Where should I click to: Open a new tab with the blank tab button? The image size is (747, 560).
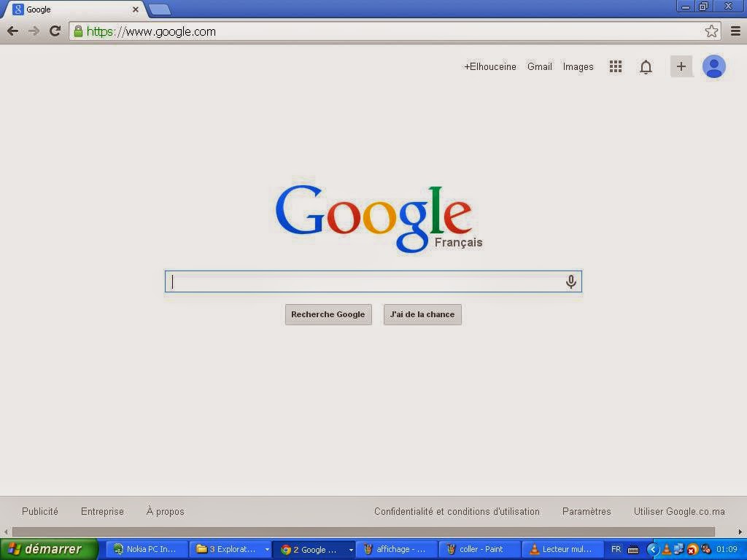(160, 9)
